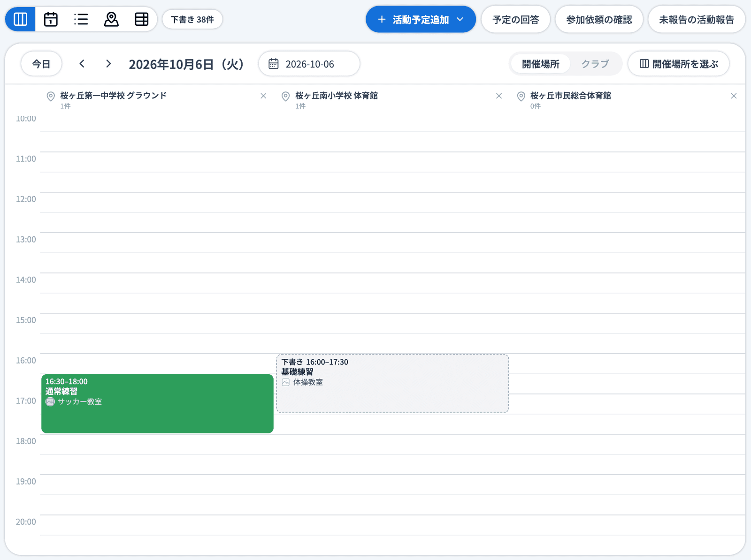
Task: Click the サッカー教室 club avatar icon
Action: tap(50, 402)
